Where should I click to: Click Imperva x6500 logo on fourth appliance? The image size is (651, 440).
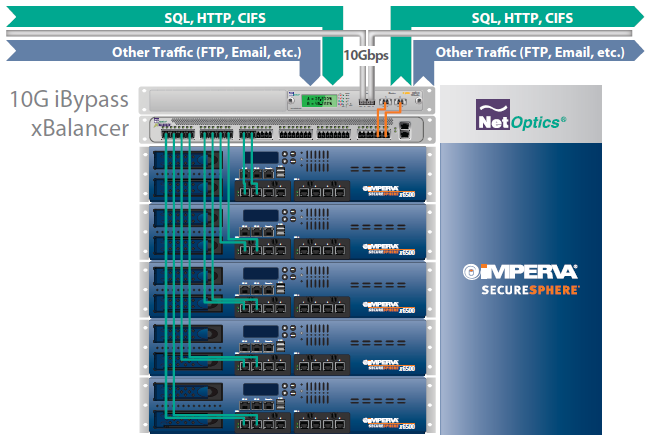point(389,366)
